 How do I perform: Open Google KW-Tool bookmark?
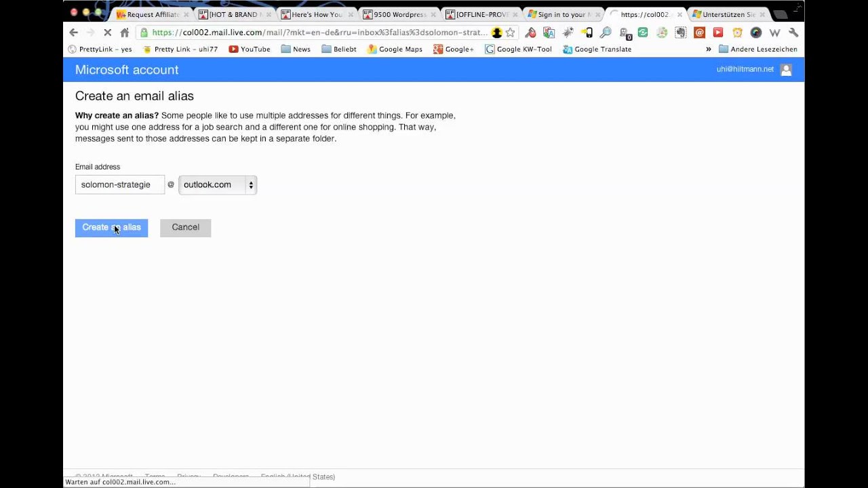[x=518, y=49]
